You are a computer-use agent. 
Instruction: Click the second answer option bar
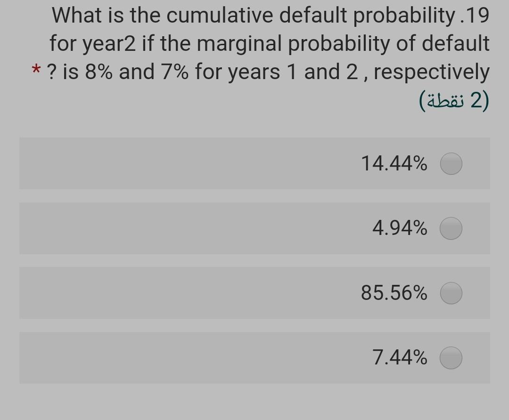[x=254, y=228]
